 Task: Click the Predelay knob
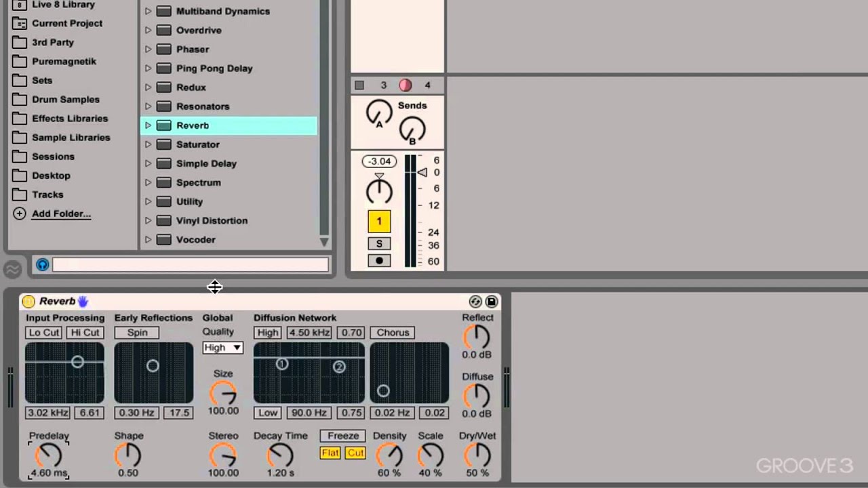[49, 455]
